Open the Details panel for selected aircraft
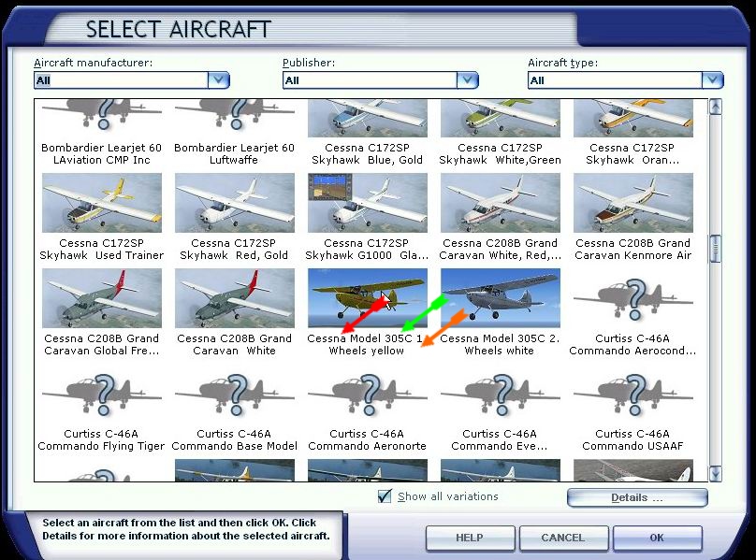Viewport: 756px width, 560px height. tap(636, 497)
